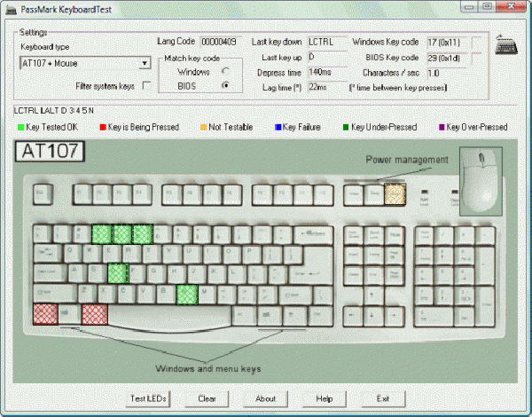Click the Caps Lock key image

[x=51, y=273]
